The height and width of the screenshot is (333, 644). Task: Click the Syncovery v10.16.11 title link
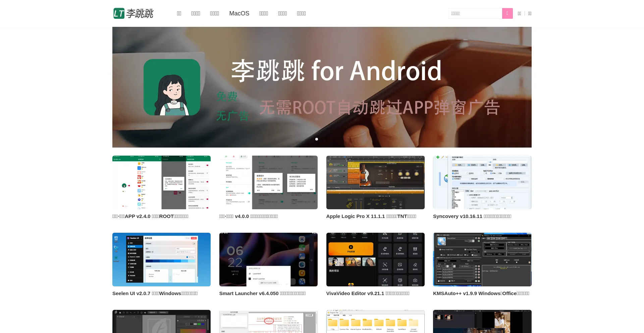coord(472,216)
